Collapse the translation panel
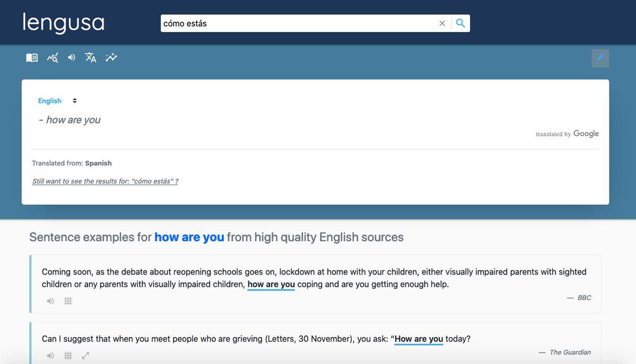 [x=600, y=58]
